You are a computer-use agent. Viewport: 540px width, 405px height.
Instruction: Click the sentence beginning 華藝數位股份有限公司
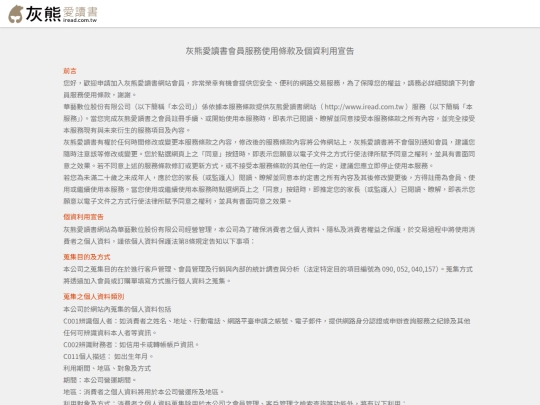coord(269,118)
